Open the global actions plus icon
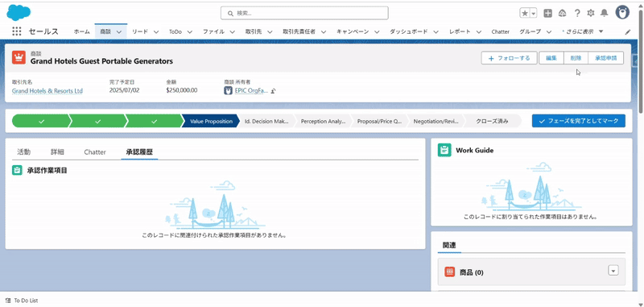Screen dimensions: 644x307 [x=548, y=13]
